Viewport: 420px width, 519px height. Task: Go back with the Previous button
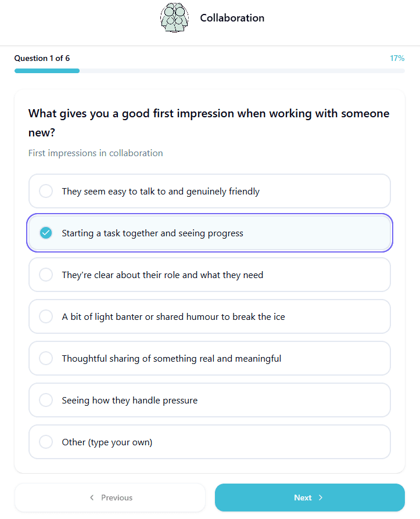point(110,498)
